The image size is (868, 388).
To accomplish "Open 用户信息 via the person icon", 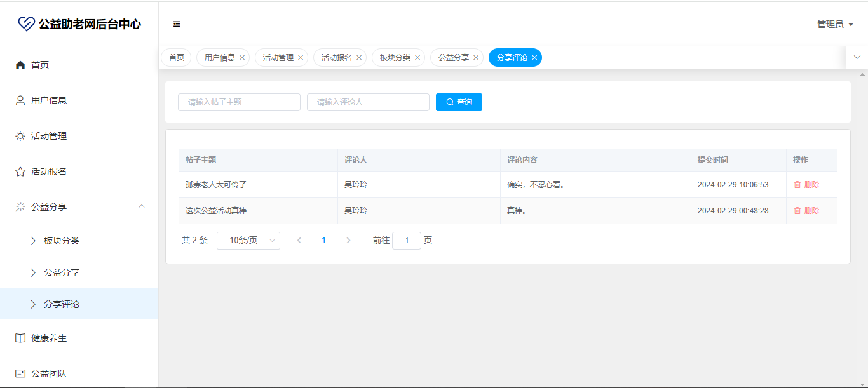I will tap(20, 100).
